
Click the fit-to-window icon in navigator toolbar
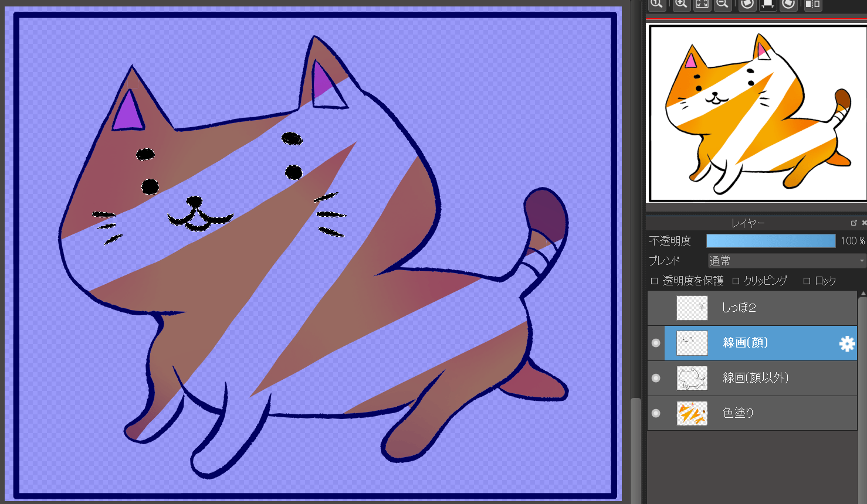tap(702, 5)
